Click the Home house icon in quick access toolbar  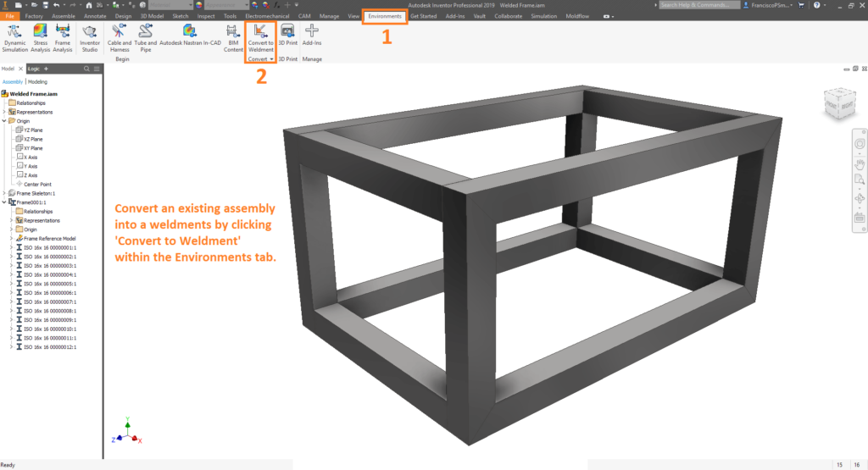(x=88, y=5)
